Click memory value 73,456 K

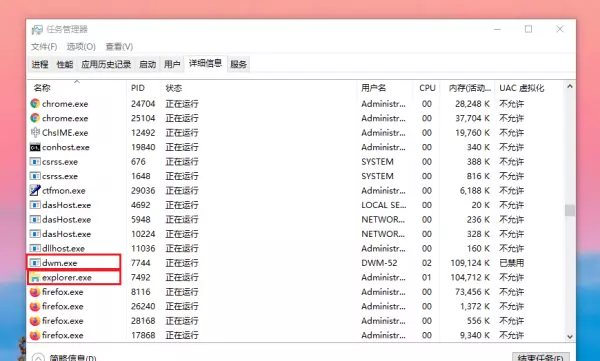473,292
